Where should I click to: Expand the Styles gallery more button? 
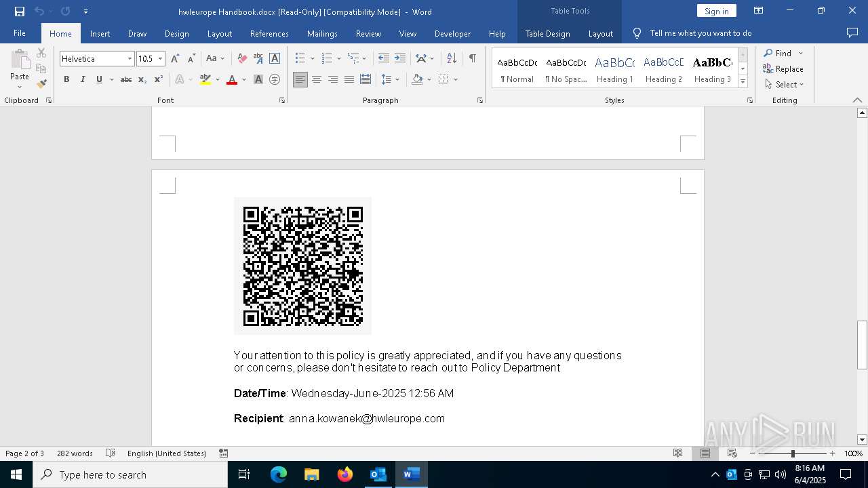coord(743,82)
